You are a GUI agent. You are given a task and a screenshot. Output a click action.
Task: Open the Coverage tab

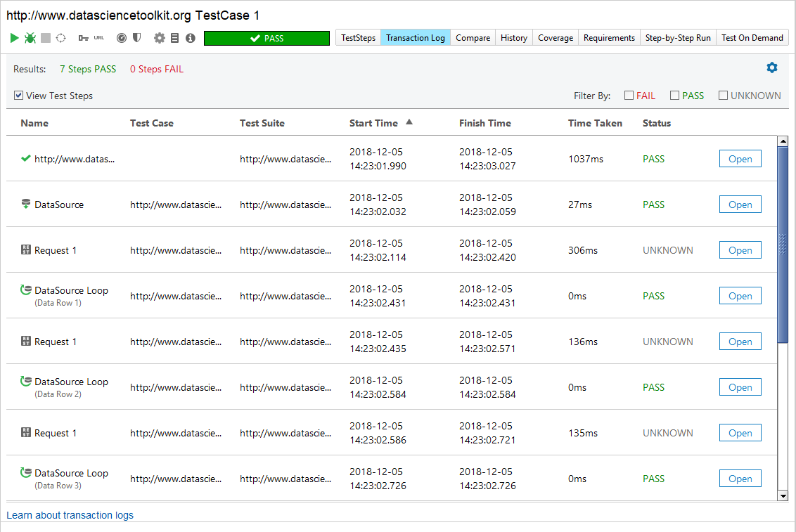click(x=556, y=38)
